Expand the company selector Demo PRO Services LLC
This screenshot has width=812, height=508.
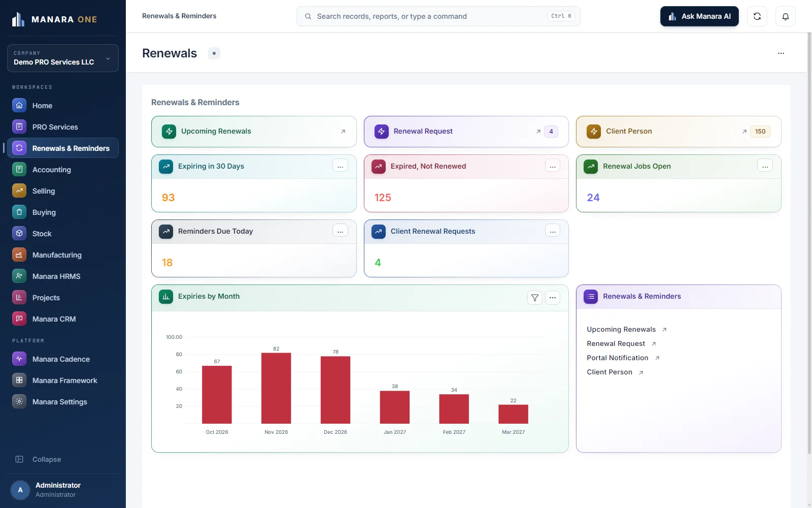(x=63, y=58)
